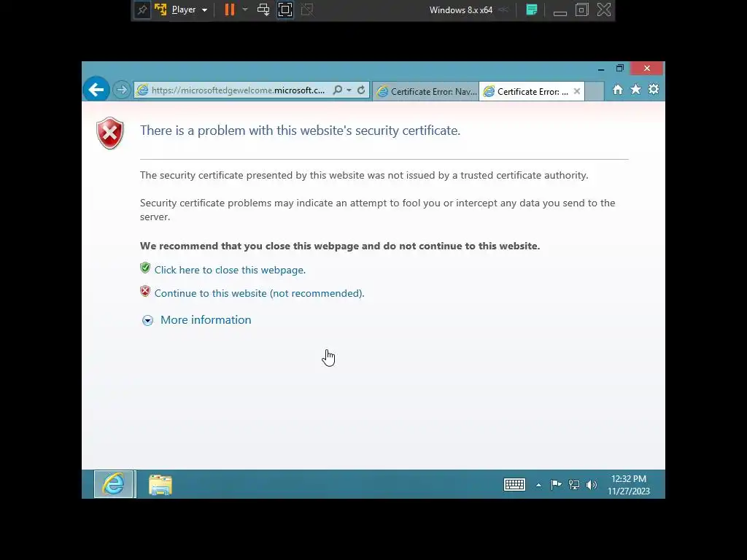The height and width of the screenshot is (560, 747).
Task: Toggle Unity mode icon in VMware toolbar
Action: coord(307,10)
